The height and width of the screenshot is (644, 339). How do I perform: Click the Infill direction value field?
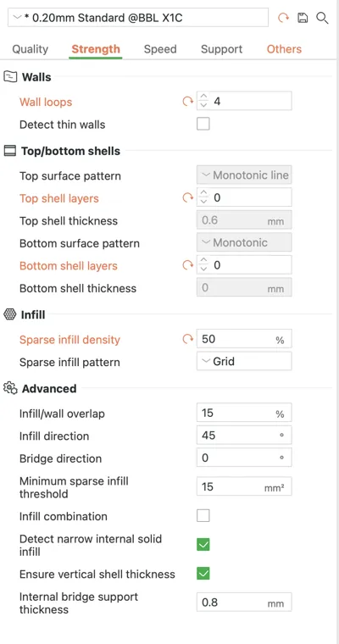[x=244, y=435]
